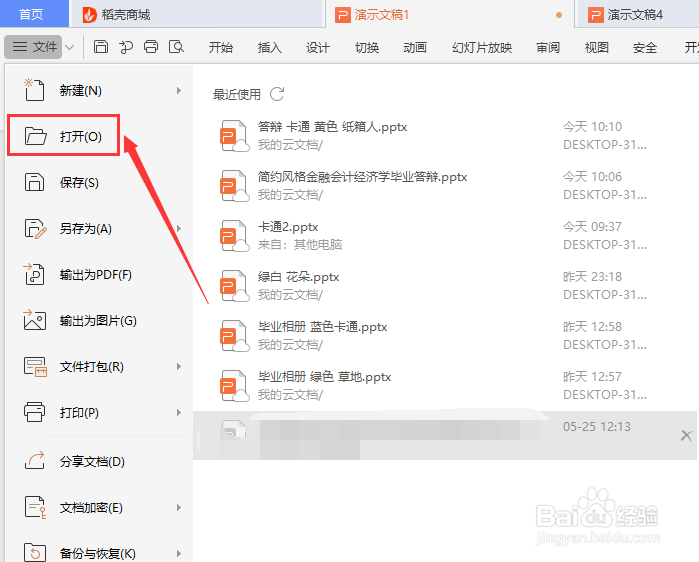Switch to the 演示文稿4 document tab

tap(637, 15)
